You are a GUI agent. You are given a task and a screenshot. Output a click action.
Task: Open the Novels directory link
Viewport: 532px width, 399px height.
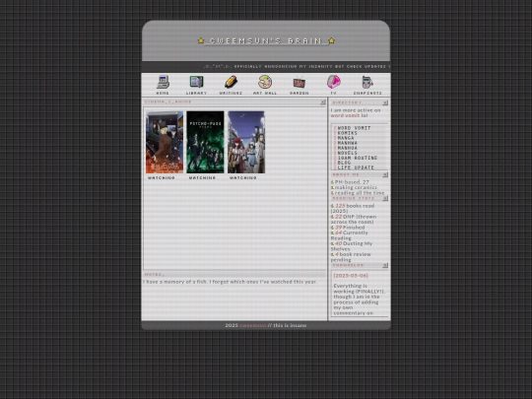tap(347, 153)
